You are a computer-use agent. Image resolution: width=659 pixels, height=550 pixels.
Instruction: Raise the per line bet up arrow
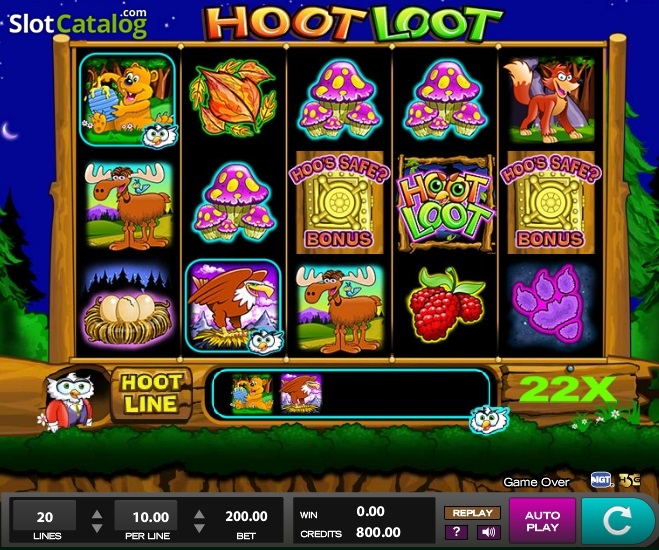click(x=199, y=514)
